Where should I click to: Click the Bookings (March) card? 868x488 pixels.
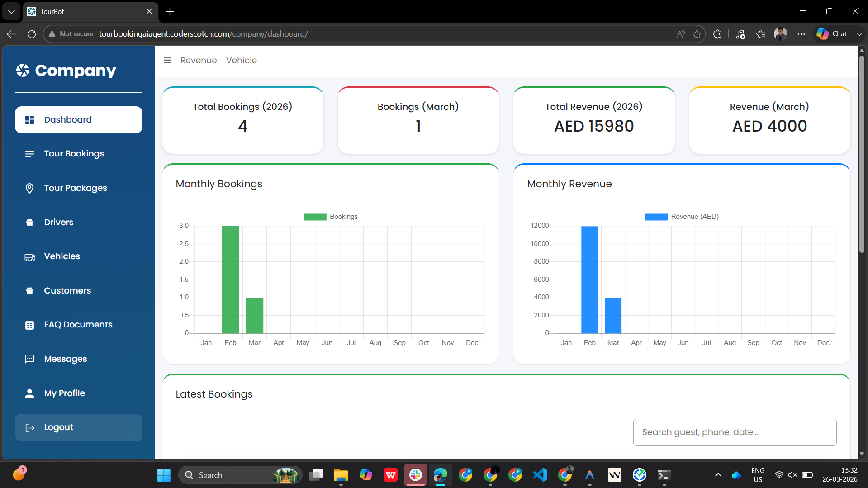tap(418, 120)
